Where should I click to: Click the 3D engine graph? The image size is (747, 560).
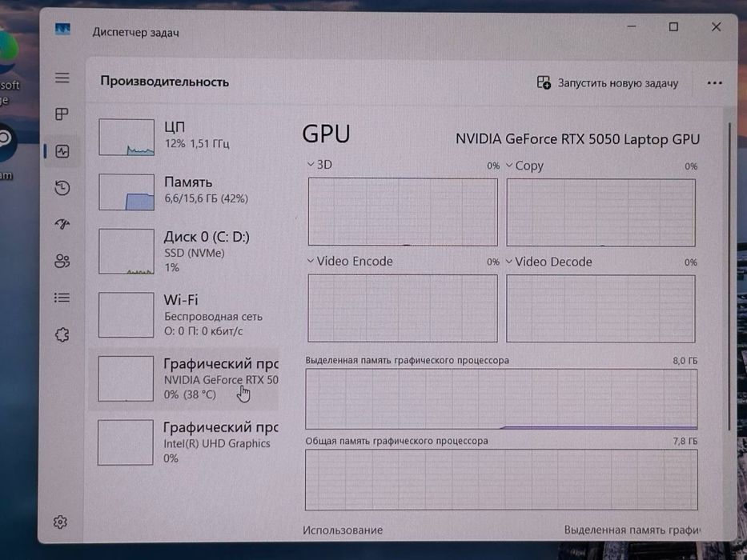[403, 212]
